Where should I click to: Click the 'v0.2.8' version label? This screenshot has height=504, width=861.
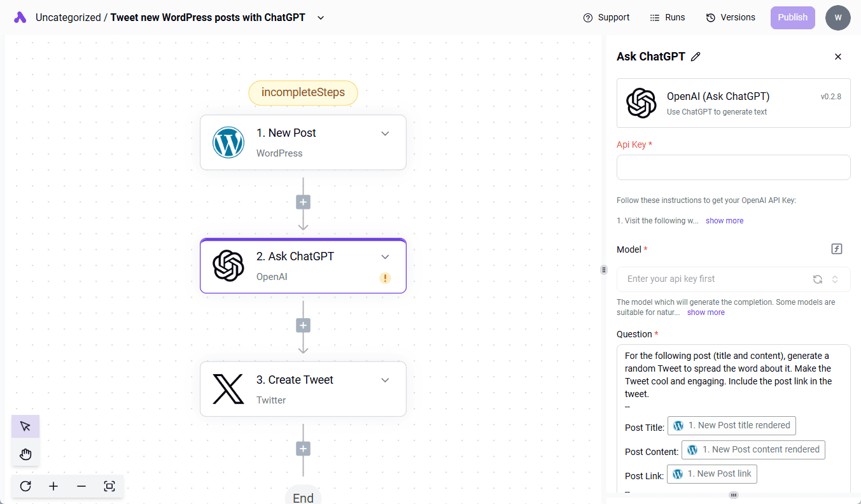point(830,97)
